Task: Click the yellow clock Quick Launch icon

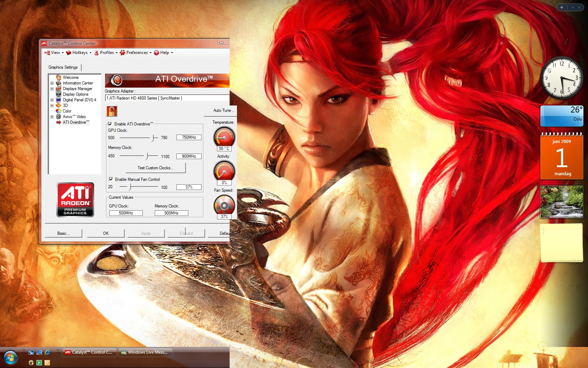Action: pos(47,362)
